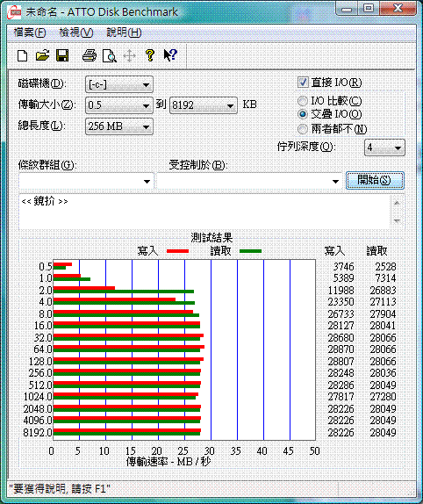Click the write value 28870
Image resolution: width=423 pixels, height=504 pixels.
[341, 349]
